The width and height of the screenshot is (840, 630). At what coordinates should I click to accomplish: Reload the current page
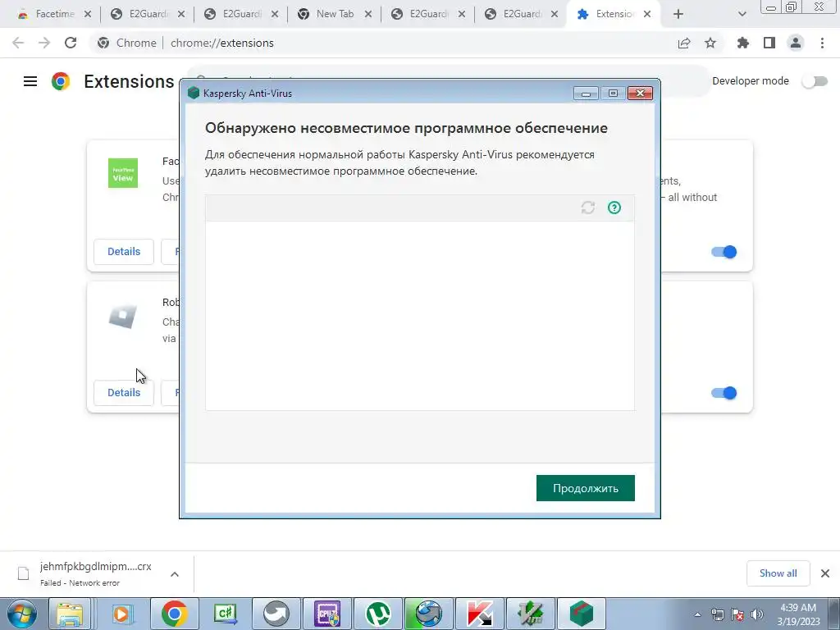pyautogui.click(x=71, y=43)
